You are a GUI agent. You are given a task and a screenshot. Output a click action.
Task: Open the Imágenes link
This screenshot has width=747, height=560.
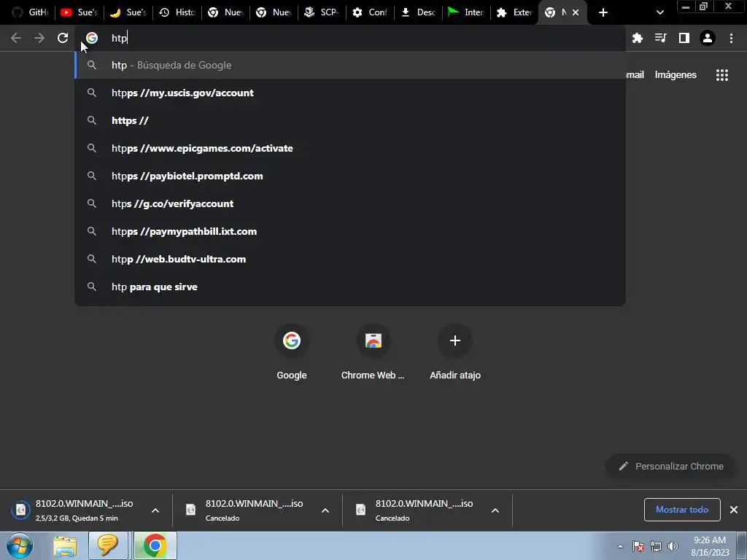(x=676, y=75)
